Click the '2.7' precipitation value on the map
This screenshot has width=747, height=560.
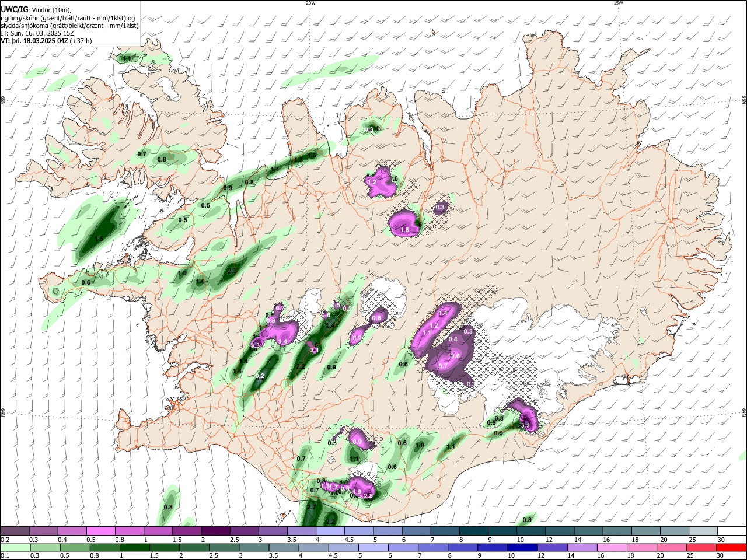click(311, 508)
